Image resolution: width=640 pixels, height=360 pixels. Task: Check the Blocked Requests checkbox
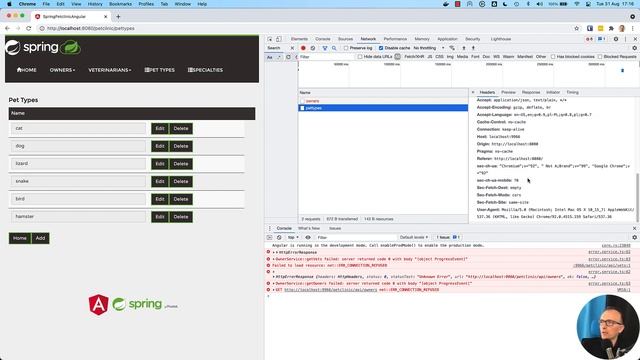(600, 57)
